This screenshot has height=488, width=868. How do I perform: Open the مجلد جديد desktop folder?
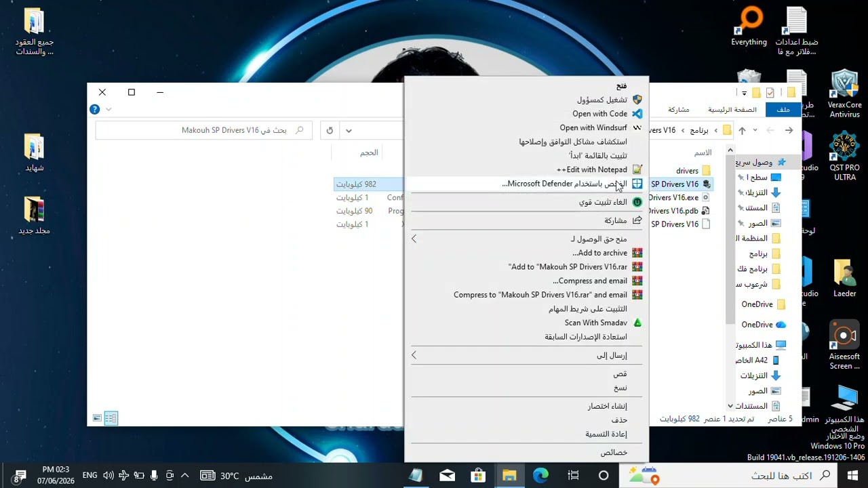point(34,216)
